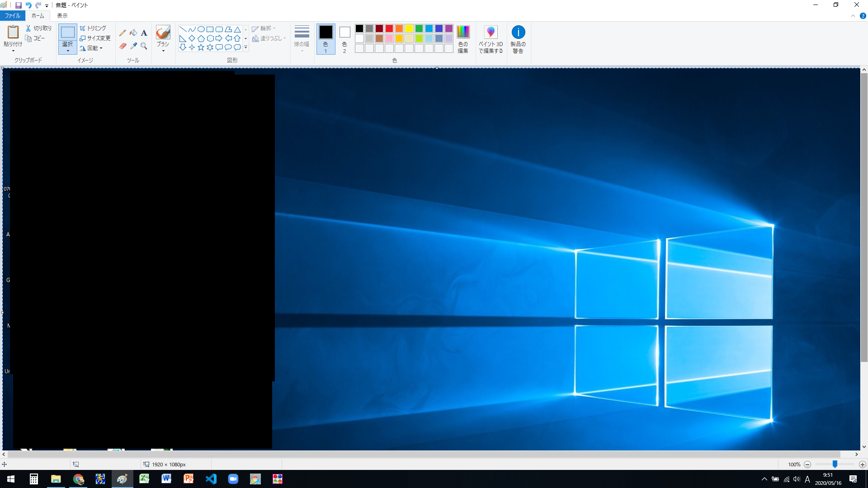Save the drawing from quick access toolbar
868x488 pixels.
(19, 5)
